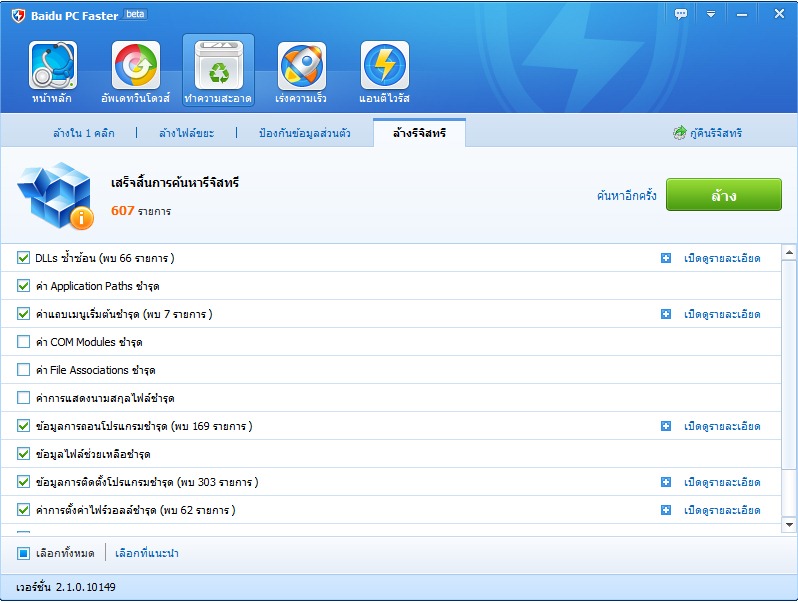Check the ค่า File Associations ชำรุด checkbox

24,370
